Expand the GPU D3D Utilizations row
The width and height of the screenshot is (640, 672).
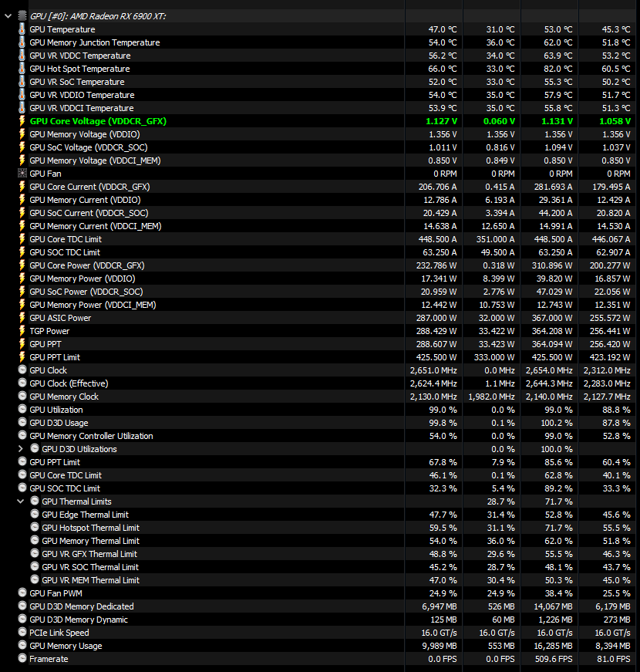pos(20,449)
